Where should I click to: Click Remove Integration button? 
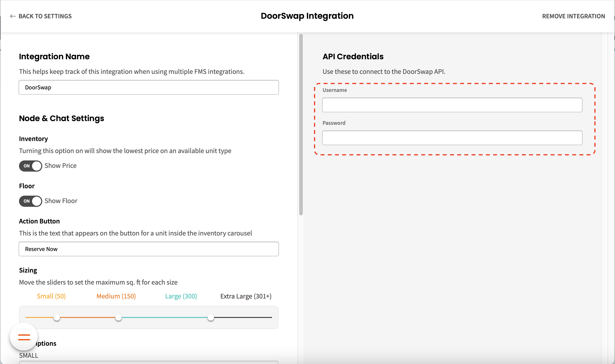click(573, 16)
